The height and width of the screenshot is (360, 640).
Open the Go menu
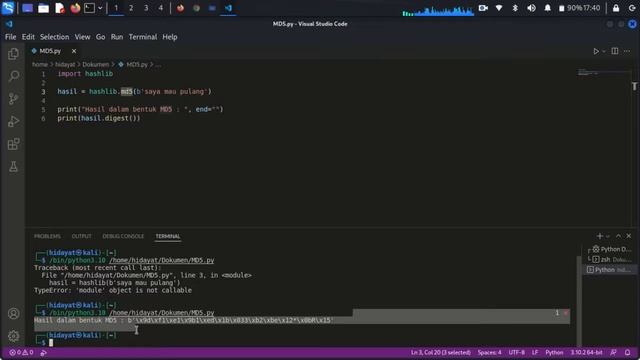100,37
